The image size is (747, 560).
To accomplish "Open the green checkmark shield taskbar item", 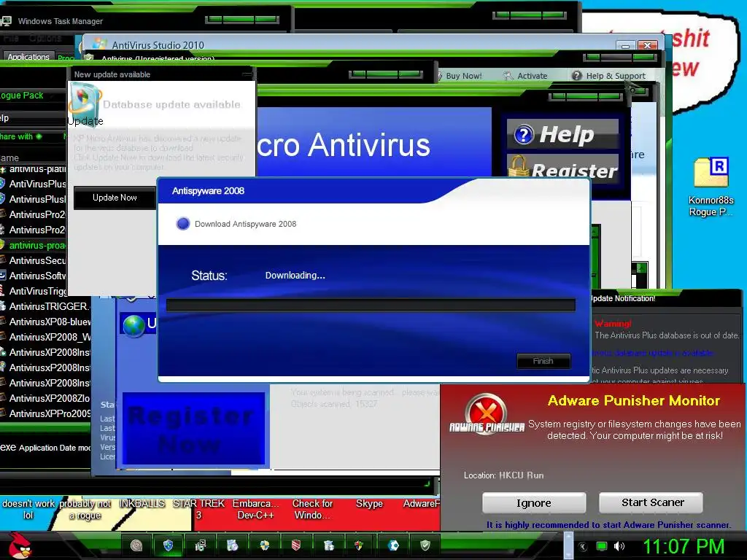I will (425, 545).
